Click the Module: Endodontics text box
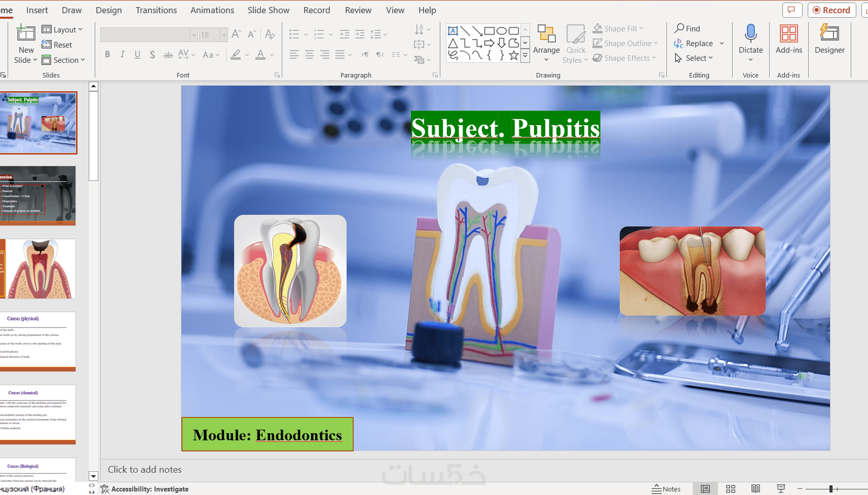The width and height of the screenshot is (868, 495). 267,434
